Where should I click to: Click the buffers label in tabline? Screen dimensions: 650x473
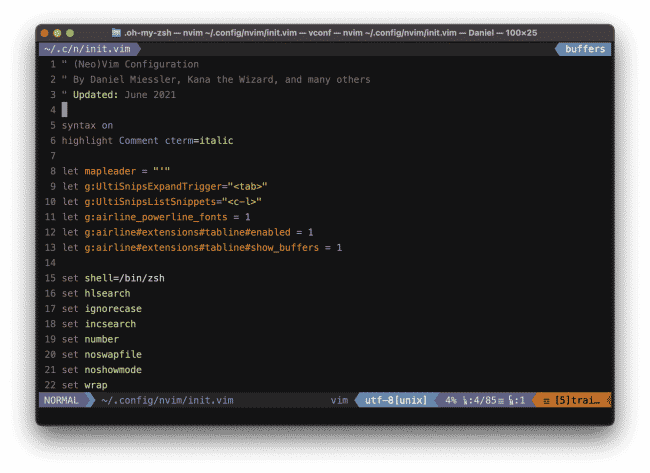(585, 49)
